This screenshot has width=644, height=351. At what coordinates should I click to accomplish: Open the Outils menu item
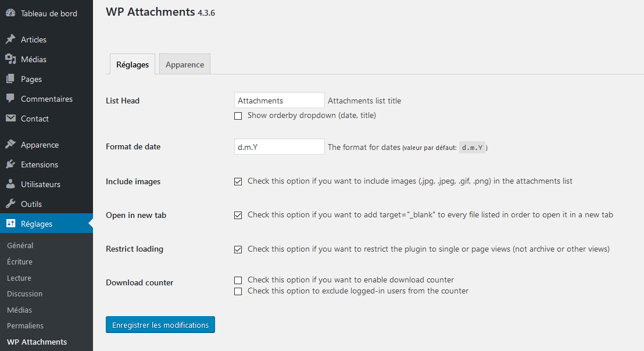46,203
